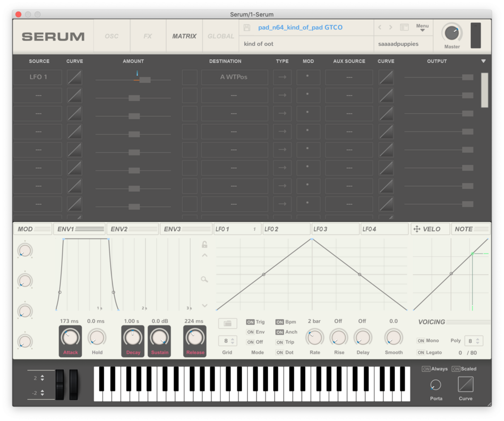Select the LFO 2 tab
Screen dimensions: 504x421
pyautogui.click(x=286, y=229)
